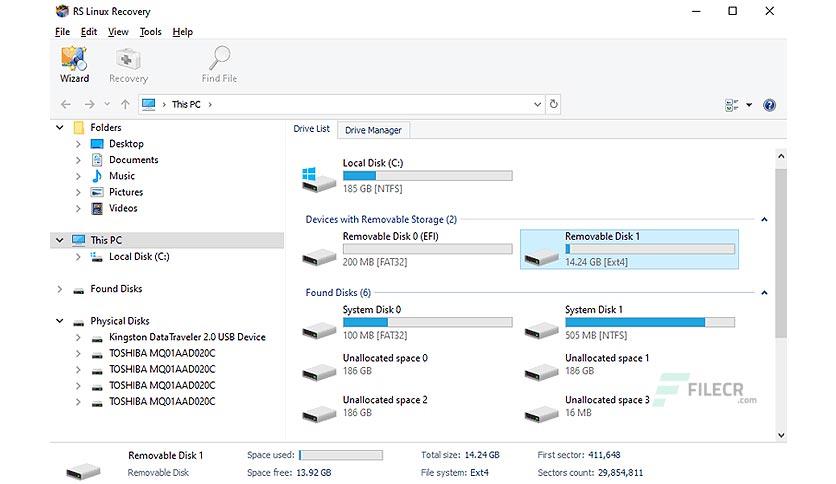Open the view options dropdown arrow
Image resolution: width=836 pixels, height=484 pixels.
749,105
